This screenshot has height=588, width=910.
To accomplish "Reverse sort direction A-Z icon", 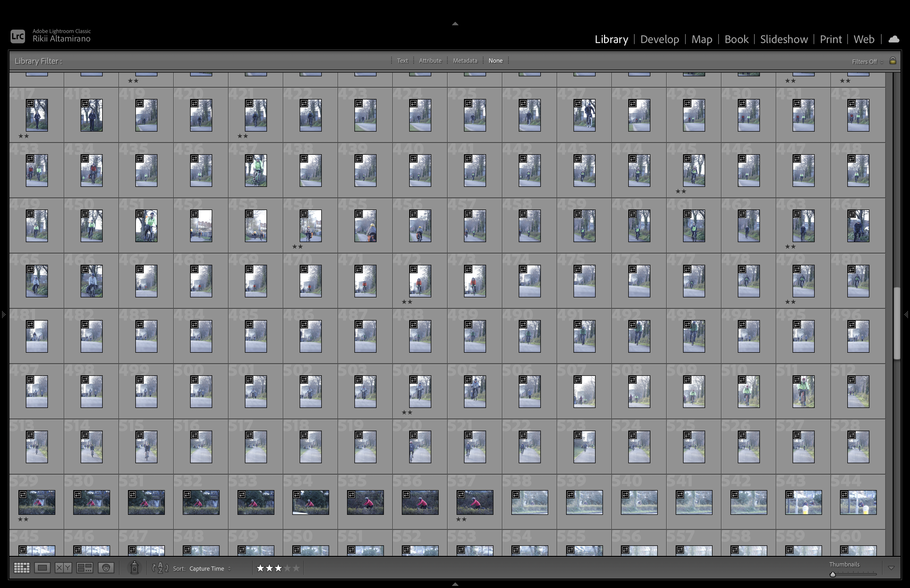I will [x=160, y=568].
